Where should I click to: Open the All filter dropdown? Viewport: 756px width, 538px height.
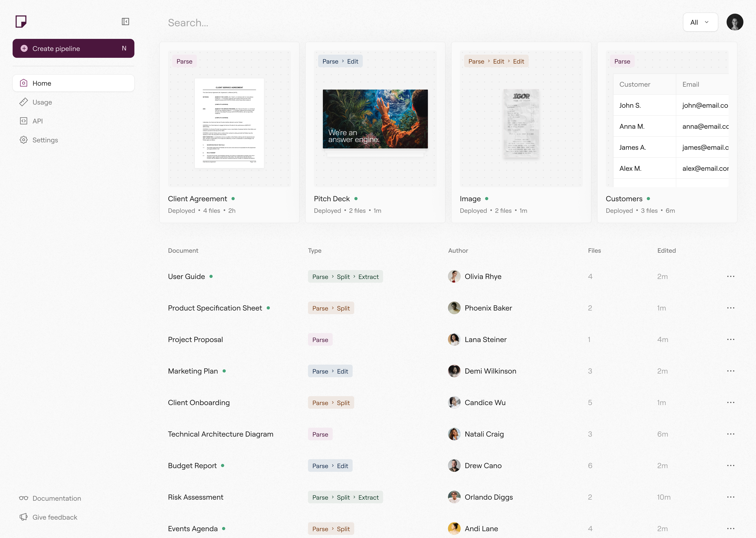click(x=700, y=22)
